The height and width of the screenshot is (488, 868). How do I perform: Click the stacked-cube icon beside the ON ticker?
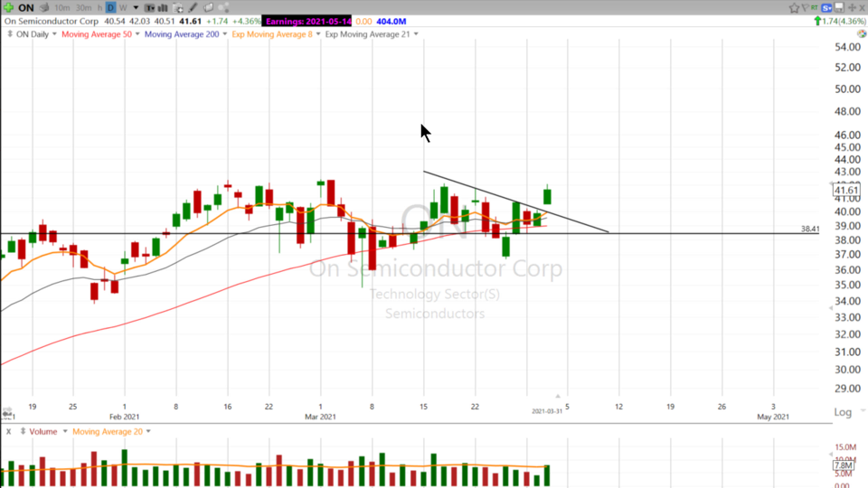click(44, 8)
